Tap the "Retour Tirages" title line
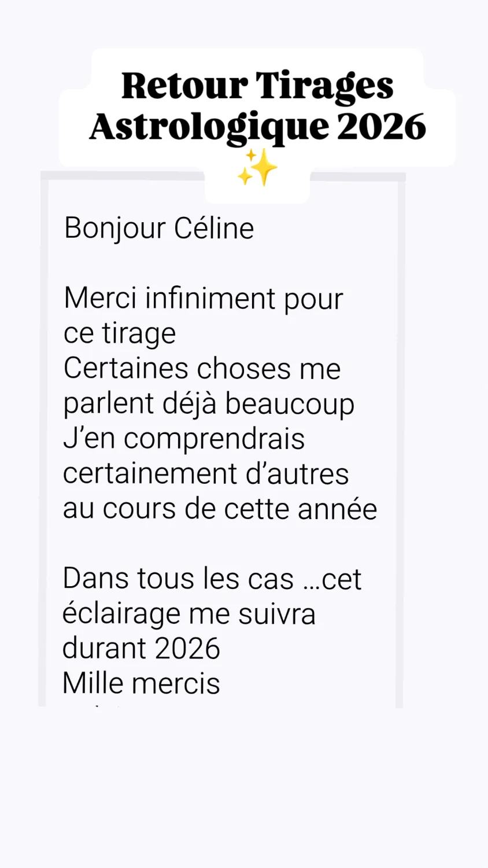 pyautogui.click(x=257, y=86)
